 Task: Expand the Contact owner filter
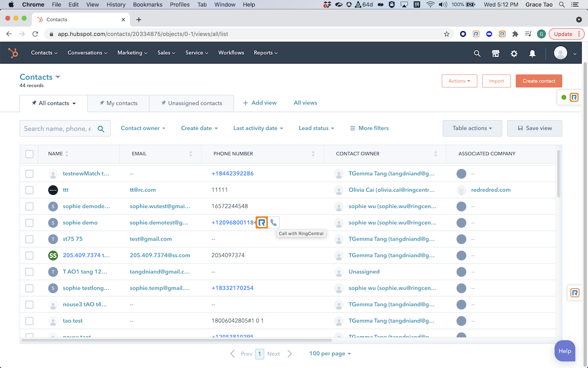pyautogui.click(x=143, y=128)
